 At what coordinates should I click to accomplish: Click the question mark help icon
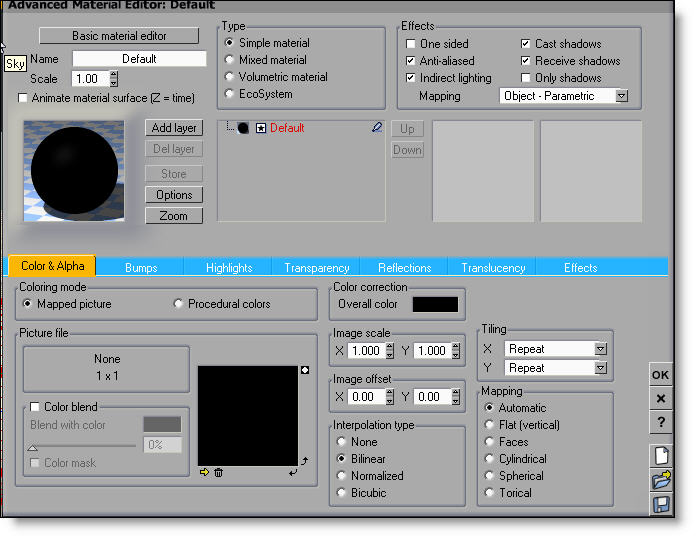coord(660,422)
